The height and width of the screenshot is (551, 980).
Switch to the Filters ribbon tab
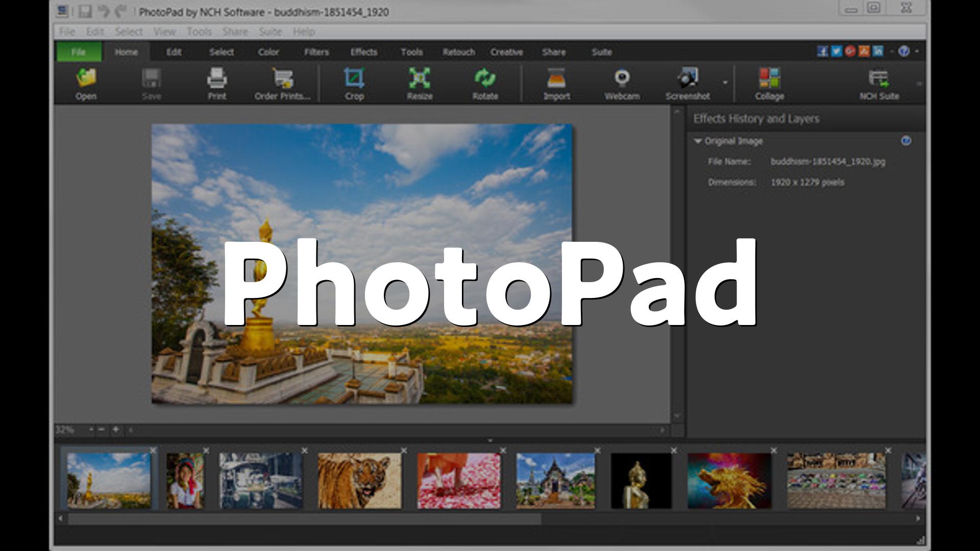tap(316, 52)
